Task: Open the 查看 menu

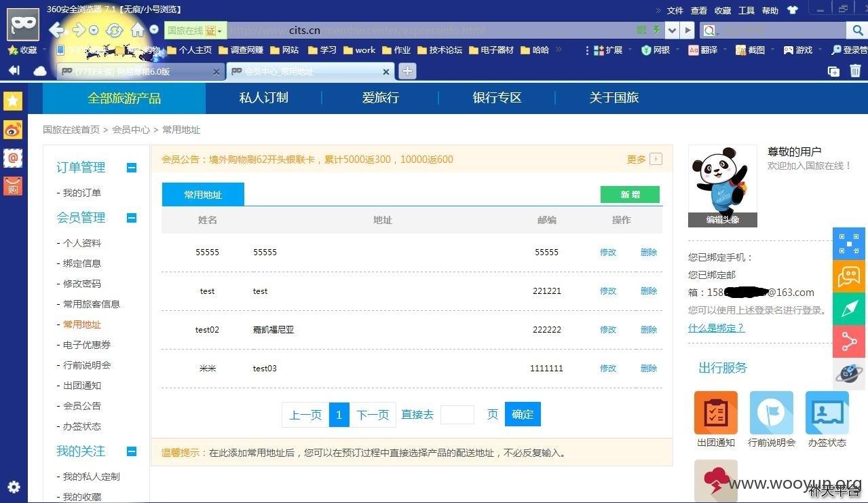Action: (x=699, y=10)
